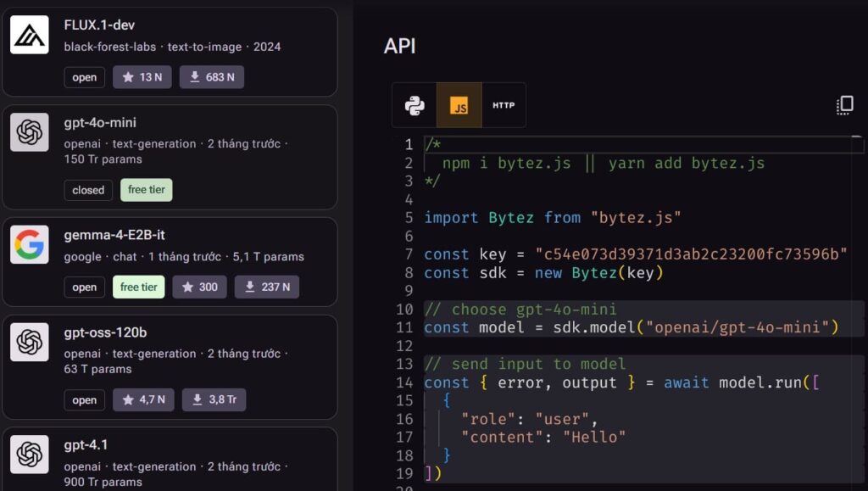This screenshot has width=868, height=491.
Task: Select the JS code tab
Action: point(459,105)
